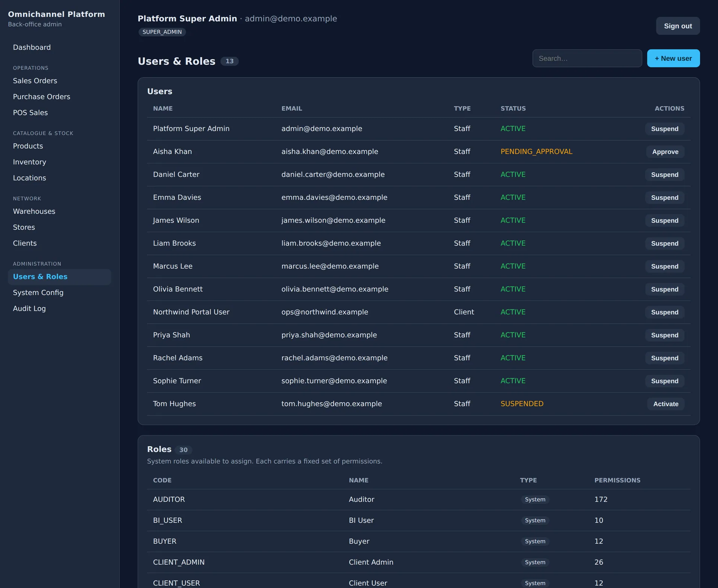Suspend Marcus Lee
The height and width of the screenshot is (588, 718).
pyautogui.click(x=665, y=267)
